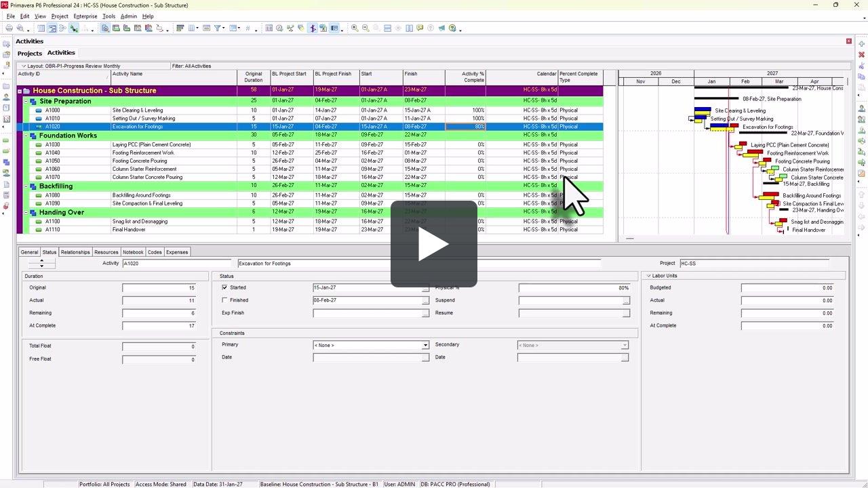Switch to the Relationships tab
868x488 pixels.
pos(75,252)
